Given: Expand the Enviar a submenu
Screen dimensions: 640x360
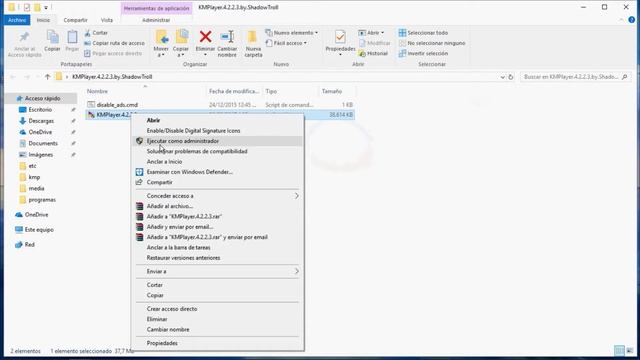Looking at the screenshot, I should tap(218, 271).
